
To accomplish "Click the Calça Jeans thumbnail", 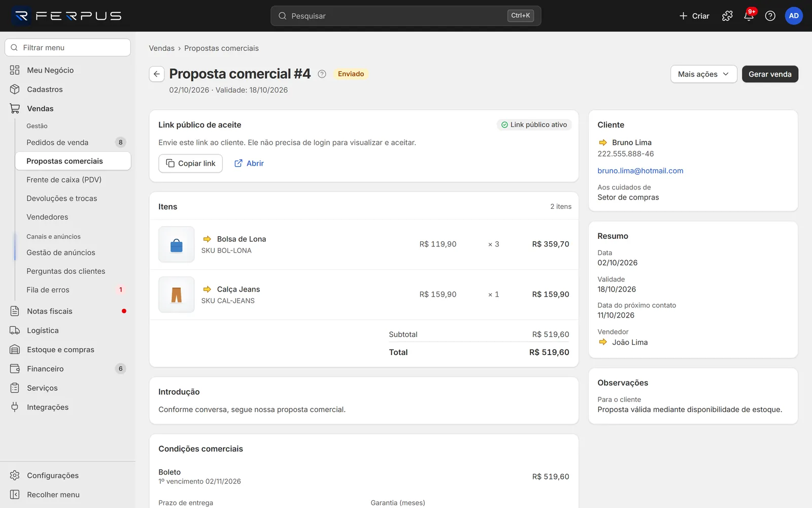I will point(176,295).
